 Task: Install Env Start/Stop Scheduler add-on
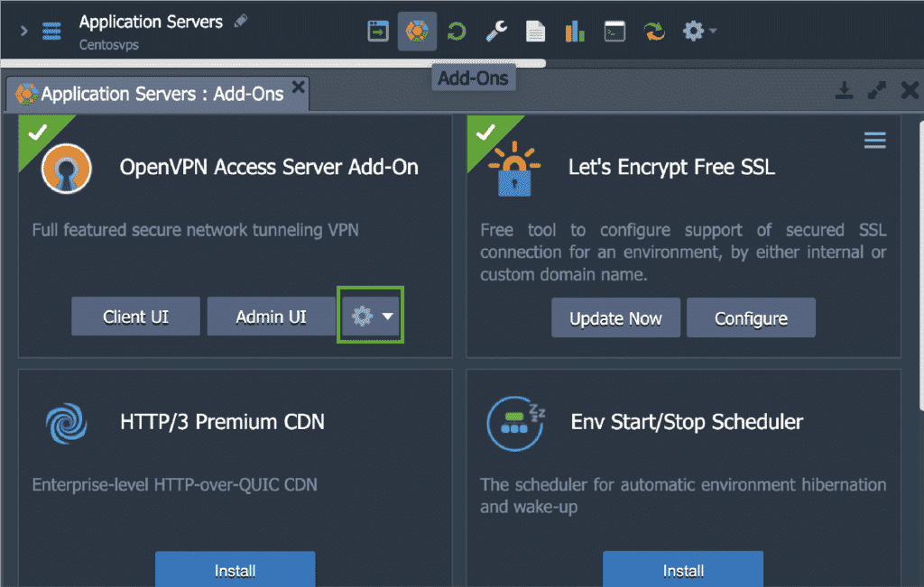click(x=684, y=569)
